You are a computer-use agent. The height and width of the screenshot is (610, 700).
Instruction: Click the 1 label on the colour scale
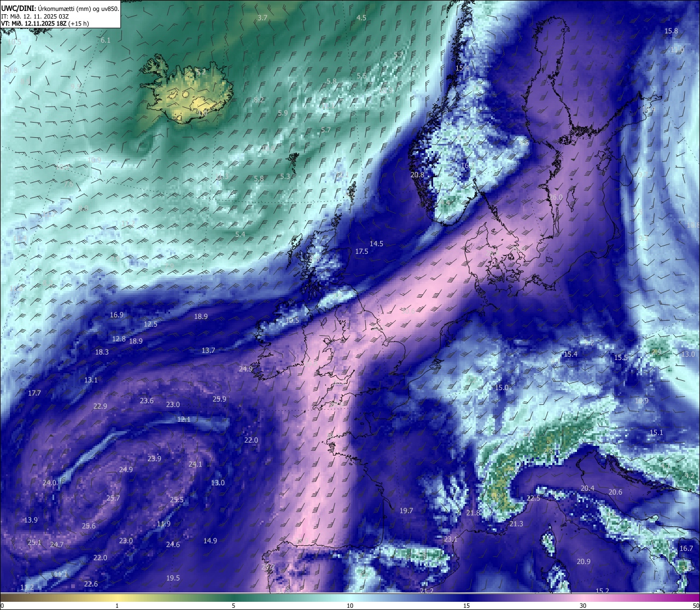point(117,606)
